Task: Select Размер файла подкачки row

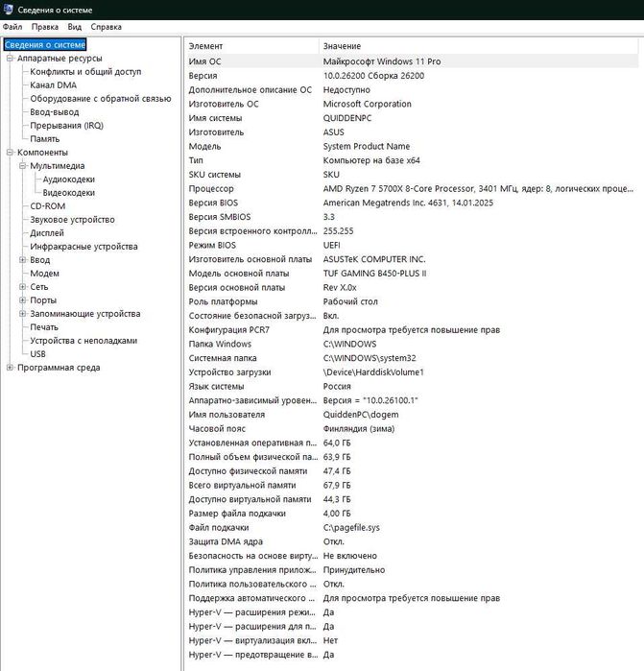Action: click(x=412, y=514)
